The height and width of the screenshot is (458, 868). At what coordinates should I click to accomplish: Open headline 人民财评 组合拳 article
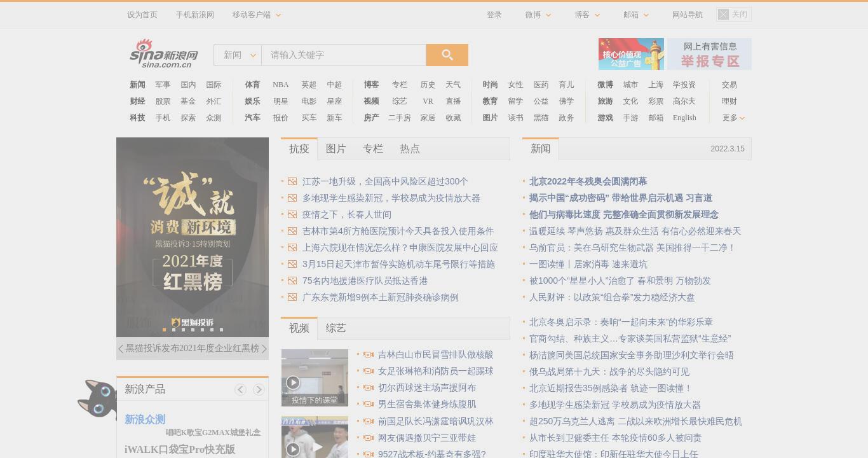click(612, 297)
